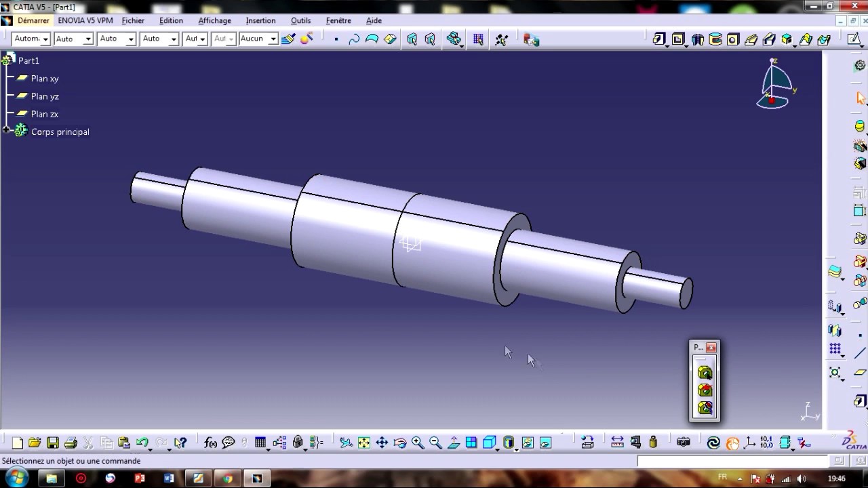Open the 'Autom.' fill color dropdown

[45, 39]
